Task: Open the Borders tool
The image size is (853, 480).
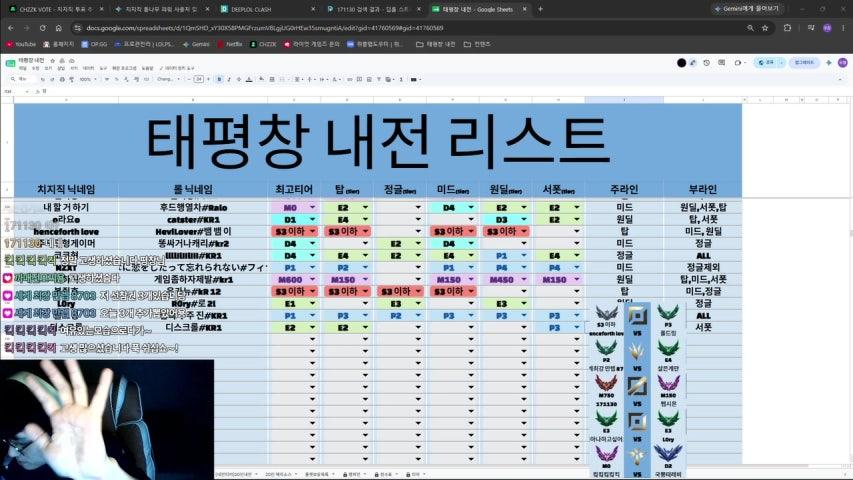Action: click(272, 79)
